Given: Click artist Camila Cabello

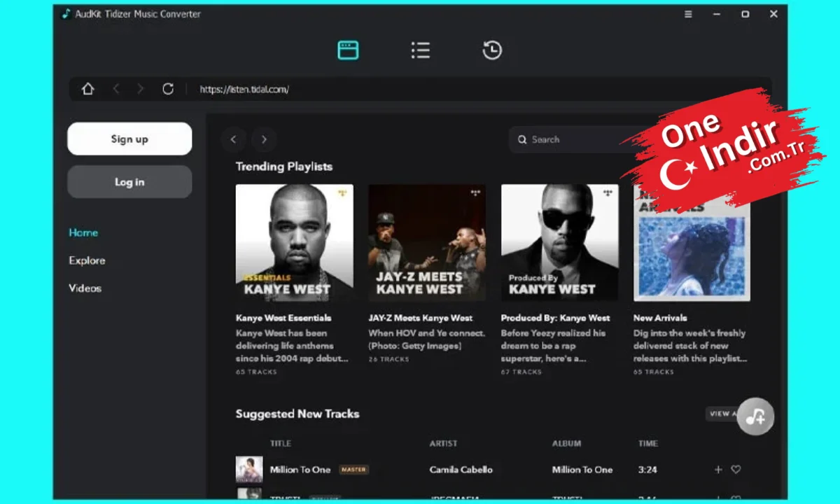Looking at the screenshot, I should point(461,470).
